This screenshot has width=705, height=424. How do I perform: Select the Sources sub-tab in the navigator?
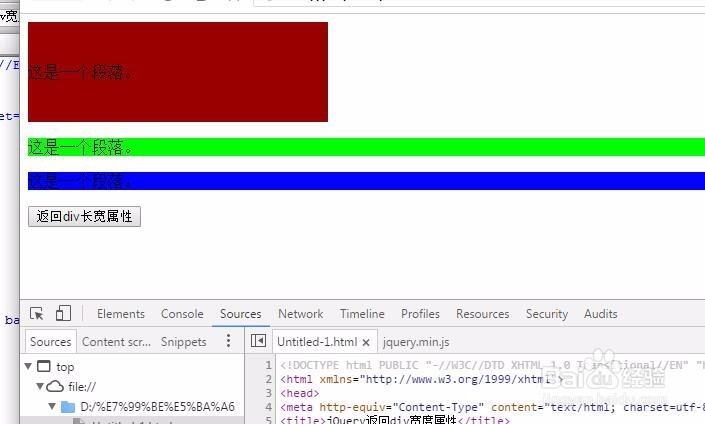click(51, 342)
